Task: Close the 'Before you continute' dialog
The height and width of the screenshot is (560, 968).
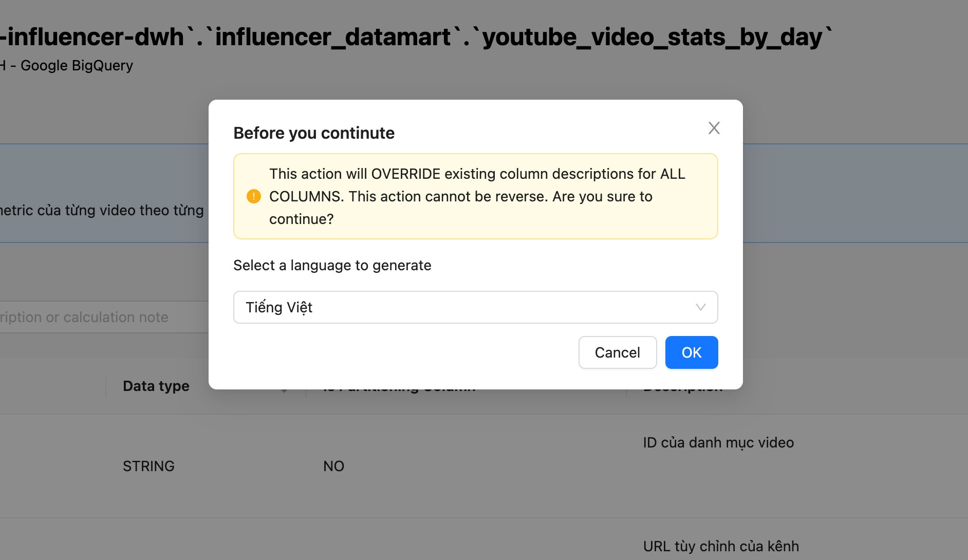Action: click(x=714, y=128)
